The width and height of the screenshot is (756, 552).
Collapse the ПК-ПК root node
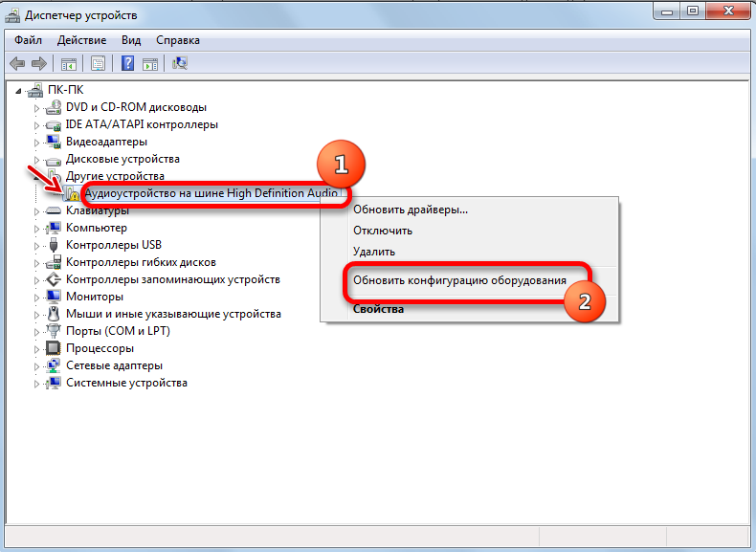click(18, 91)
